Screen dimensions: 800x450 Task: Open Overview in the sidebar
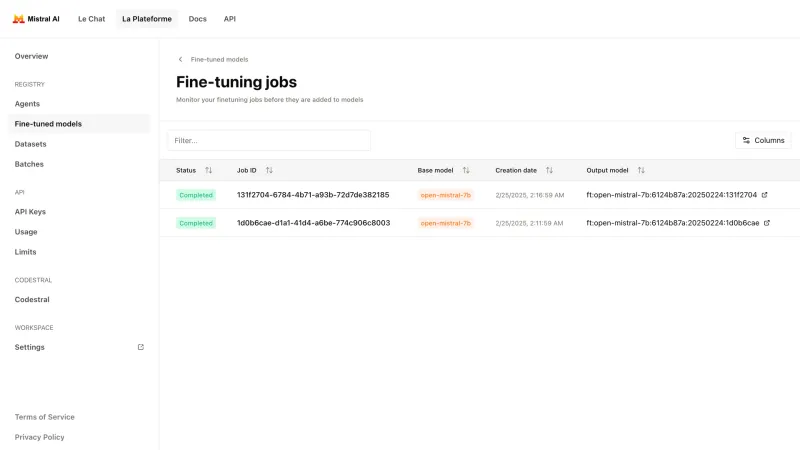(31, 56)
